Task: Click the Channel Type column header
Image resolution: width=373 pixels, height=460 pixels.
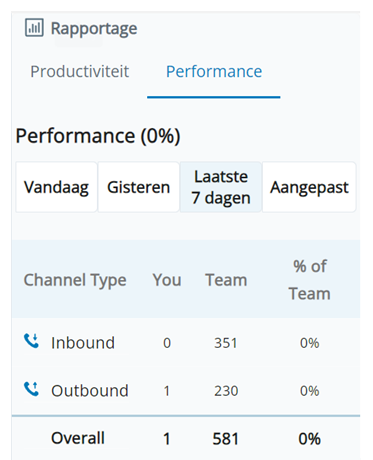Action: point(75,280)
